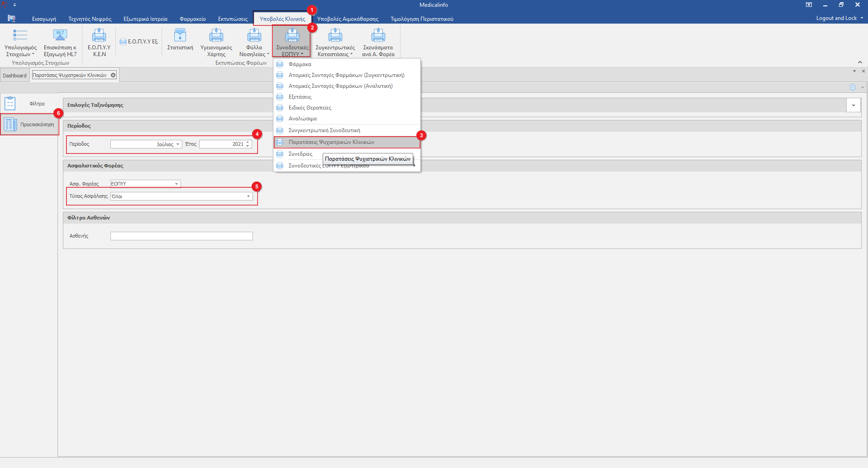Click Logout and Lock
Viewport: 868px width, 468px height.
click(x=836, y=18)
